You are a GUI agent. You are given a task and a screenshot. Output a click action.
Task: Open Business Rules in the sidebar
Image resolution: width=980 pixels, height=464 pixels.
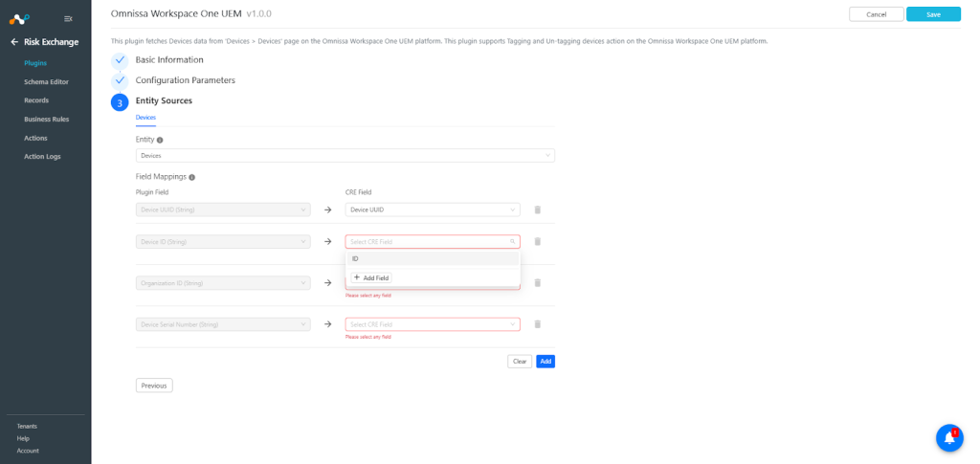46,120
